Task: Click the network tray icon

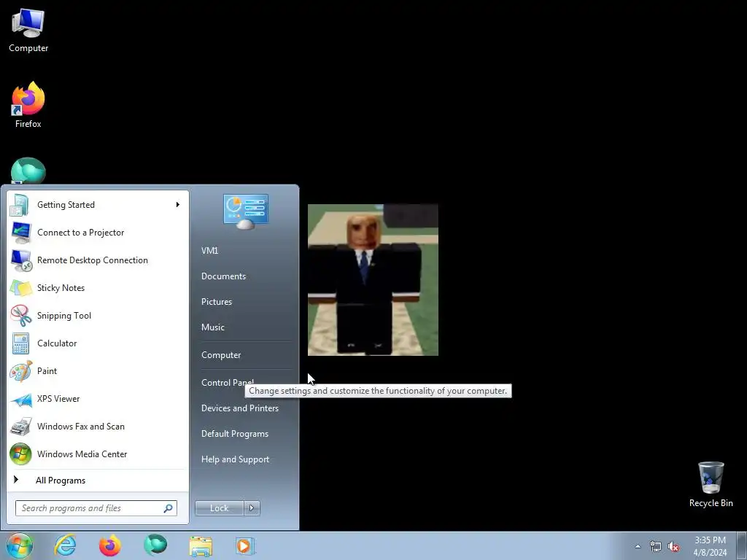Action: point(656,546)
